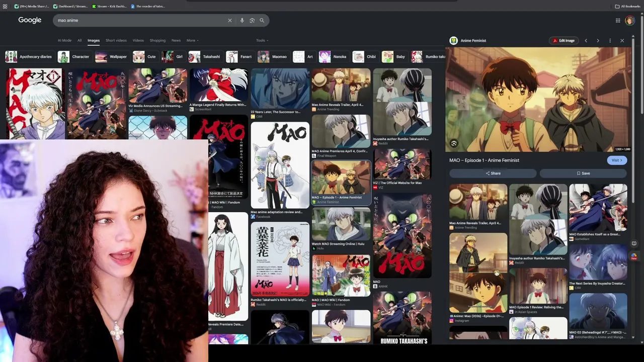Switch to the Videos tab
Screen dimensions: 644x362
(x=138, y=41)
